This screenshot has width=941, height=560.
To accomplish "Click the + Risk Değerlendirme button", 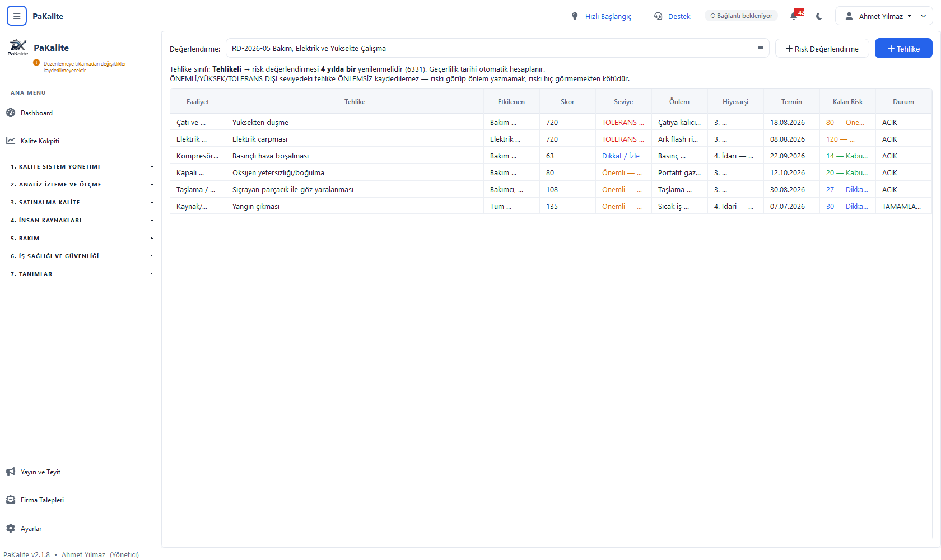I will pyautogui.click(x=822, y=49).
